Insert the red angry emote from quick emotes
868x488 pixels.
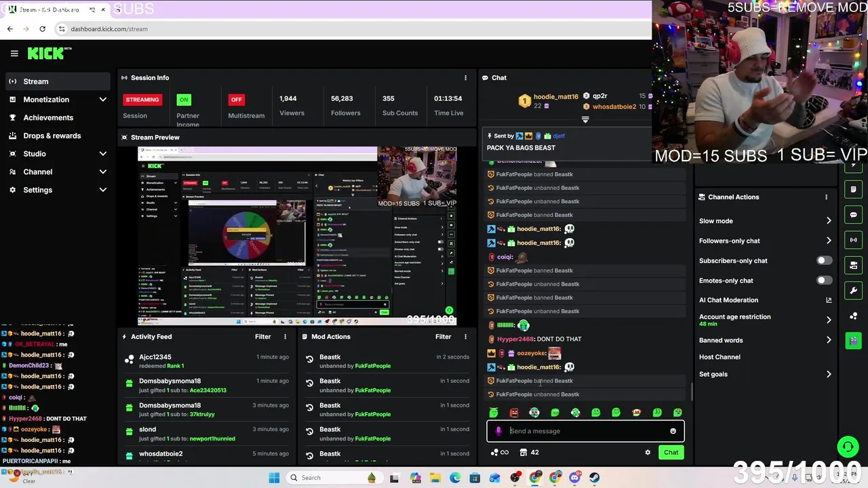point(514,413)
